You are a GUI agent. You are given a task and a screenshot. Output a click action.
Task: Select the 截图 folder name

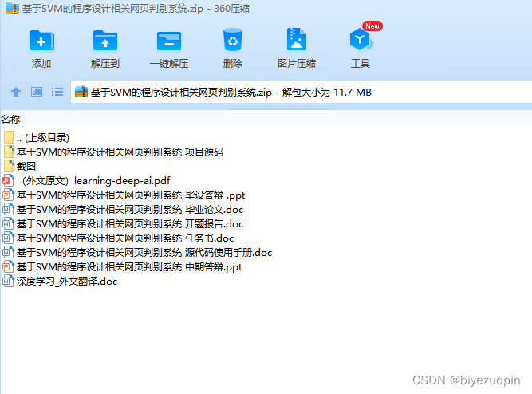[26, 166]
